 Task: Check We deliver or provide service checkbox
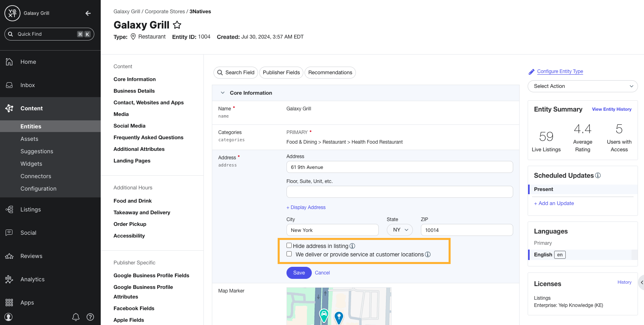coord(289,254)
